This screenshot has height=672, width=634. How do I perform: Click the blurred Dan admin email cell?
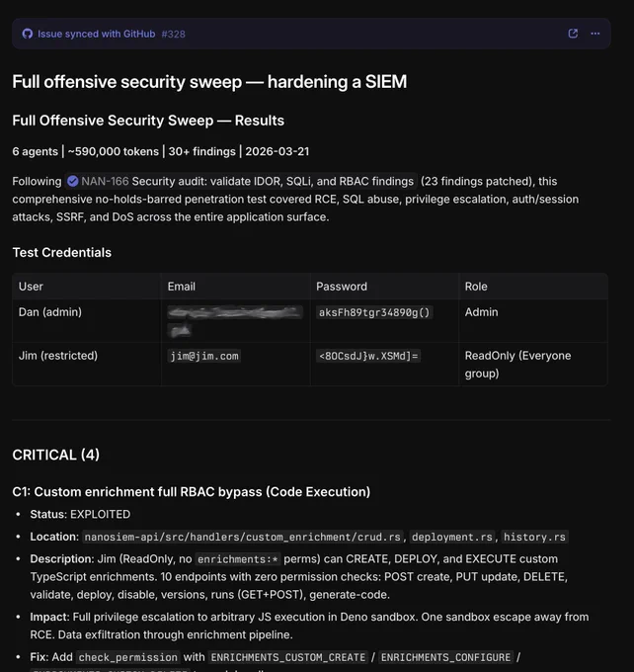pyautogui.click(x=235, y=320)
